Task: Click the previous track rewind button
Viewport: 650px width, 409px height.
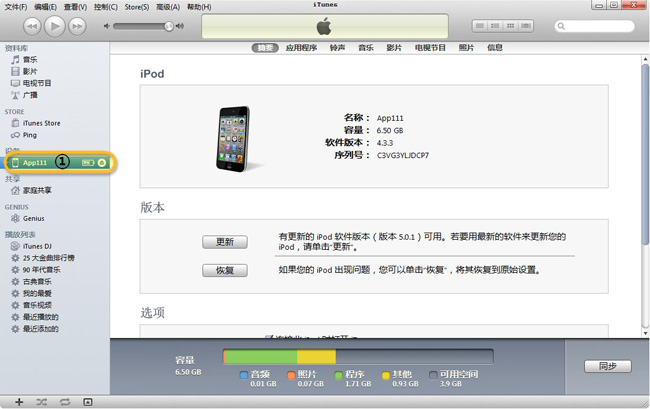Action: click(32, 27)
